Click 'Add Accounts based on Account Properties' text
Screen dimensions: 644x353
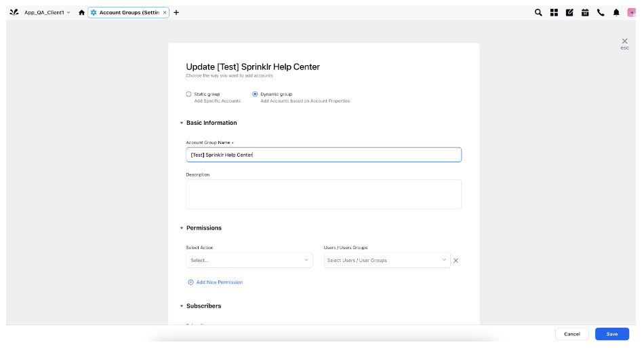(x=305, y=100)
